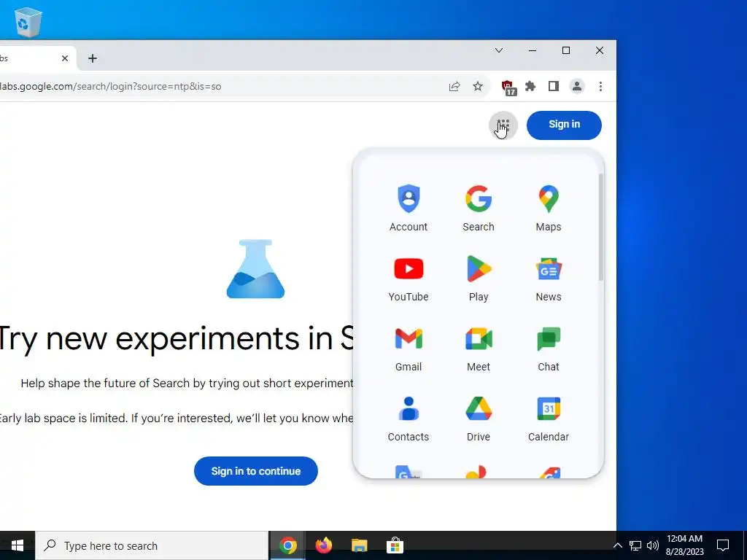Toggle Chrome side panel
This screenshot has width=747, height=560.
click(x=554, y=86)
